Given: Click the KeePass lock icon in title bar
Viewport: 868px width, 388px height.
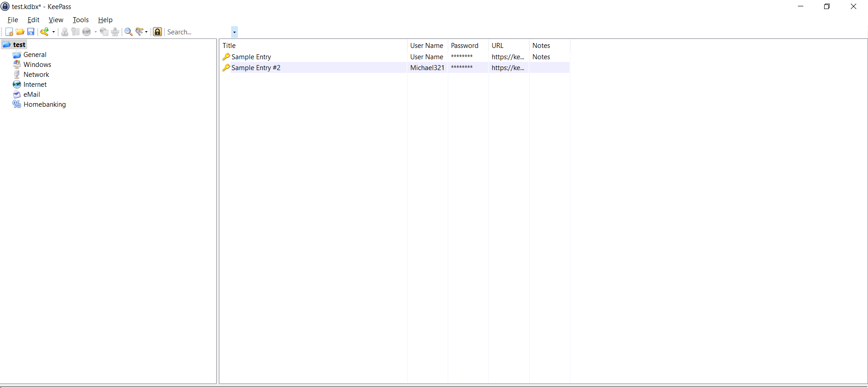Looking at the screenshot, I should click(x=5, y=6).
